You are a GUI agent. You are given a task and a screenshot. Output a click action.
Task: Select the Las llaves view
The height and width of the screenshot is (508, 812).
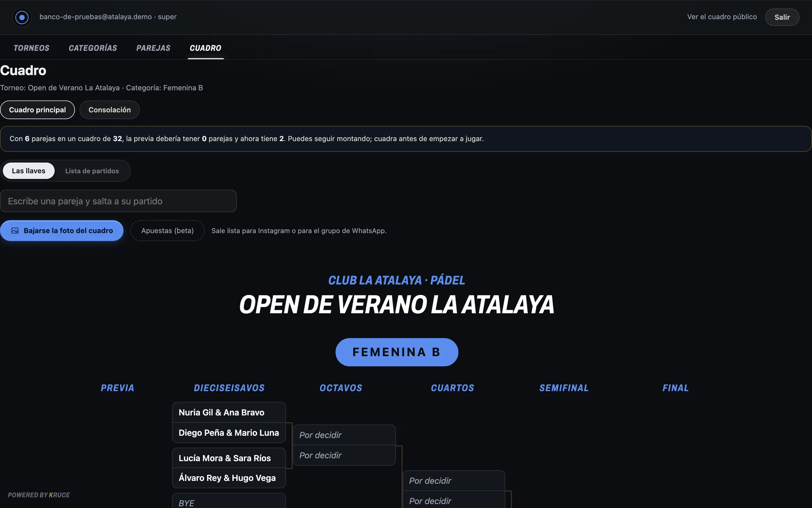click(29, 171)
